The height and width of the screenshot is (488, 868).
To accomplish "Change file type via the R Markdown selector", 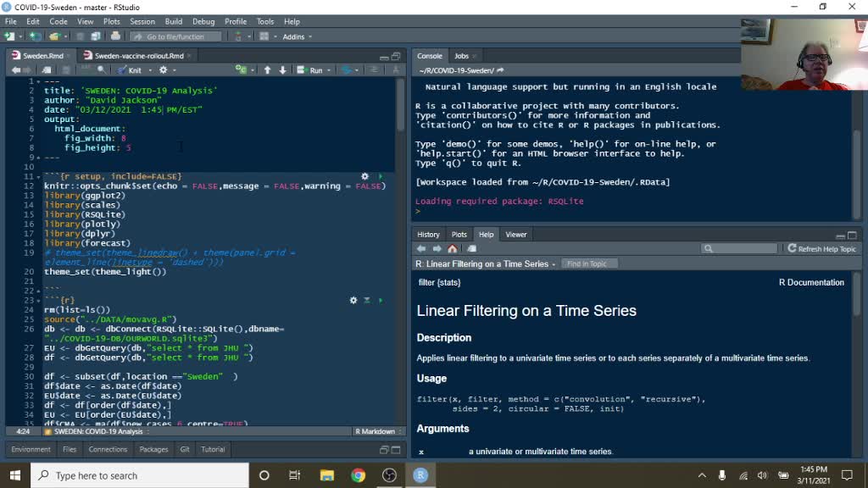I will [x=378, y=431].
